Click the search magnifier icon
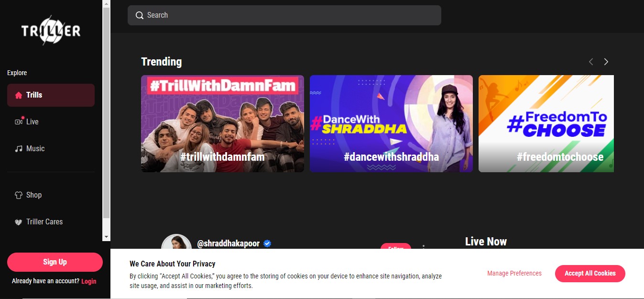 (140, 15)
